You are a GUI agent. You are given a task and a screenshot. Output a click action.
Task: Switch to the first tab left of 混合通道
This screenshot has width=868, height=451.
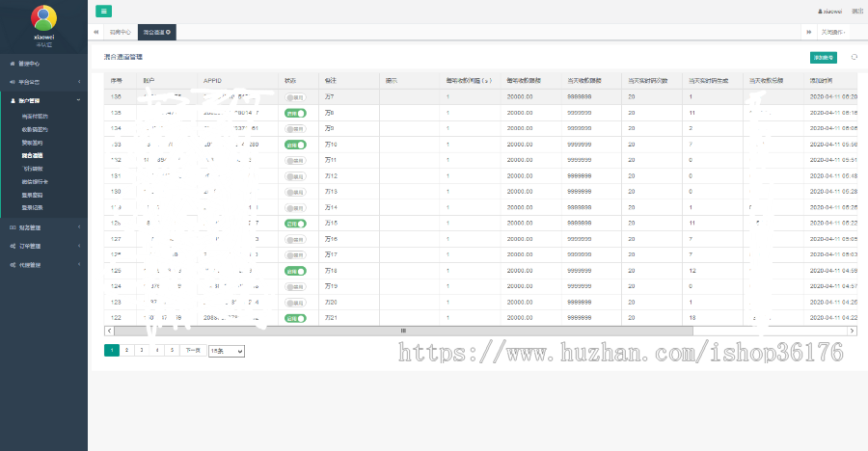(121, 32)
